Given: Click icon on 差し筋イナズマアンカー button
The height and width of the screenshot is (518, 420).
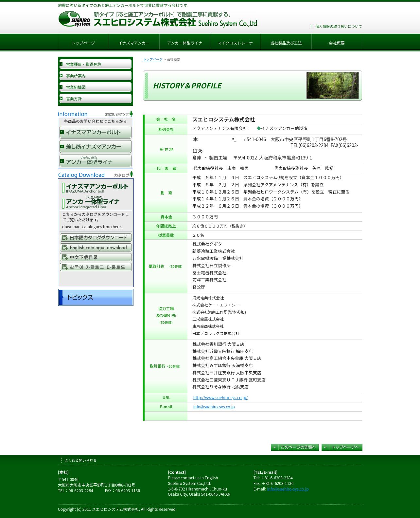Looking at the screenshot, I should (x=62, y=147).
